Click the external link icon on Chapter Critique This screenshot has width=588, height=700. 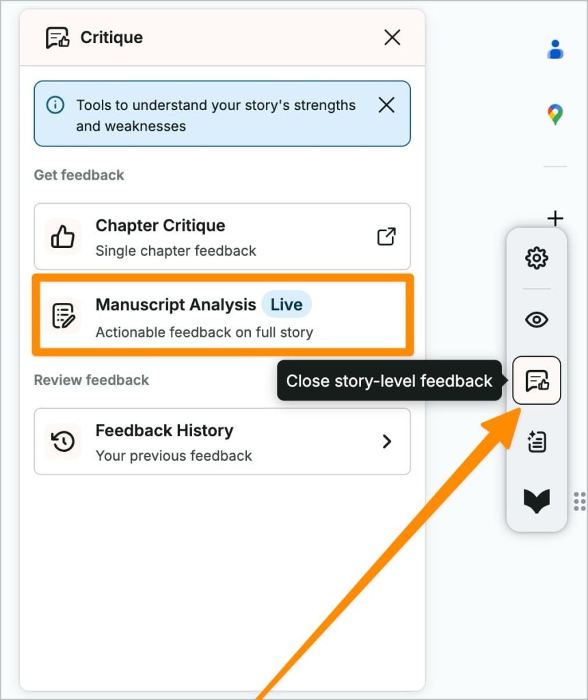[x=386, y=237]
